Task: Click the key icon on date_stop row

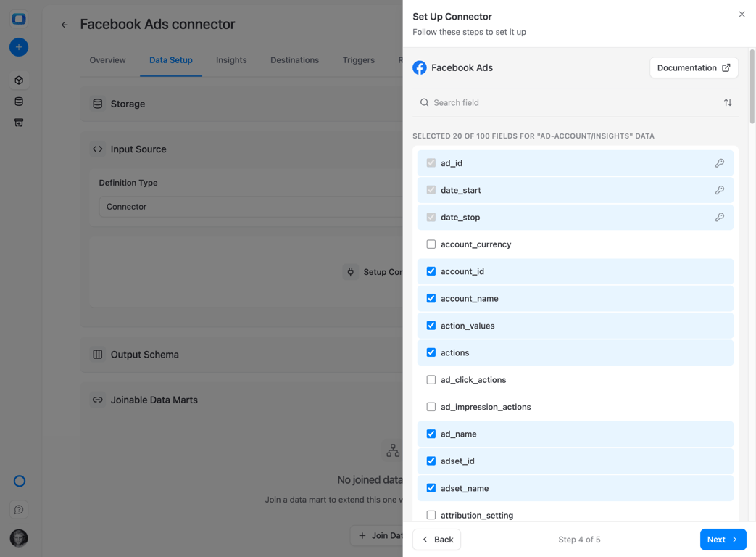Action: click(x=719, y=217)
